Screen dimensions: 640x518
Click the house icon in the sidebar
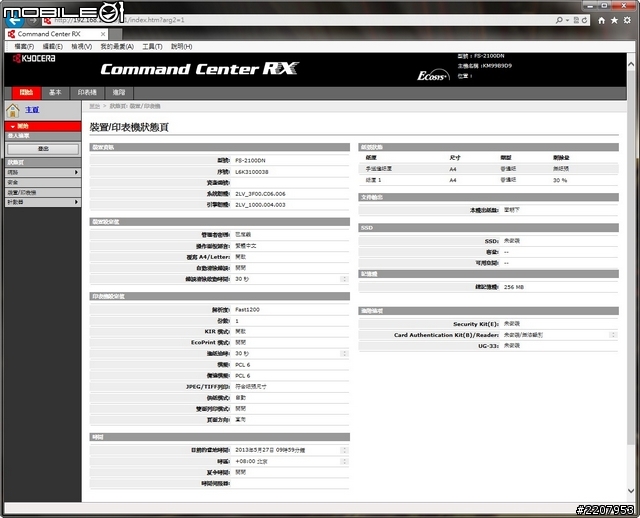13,110
